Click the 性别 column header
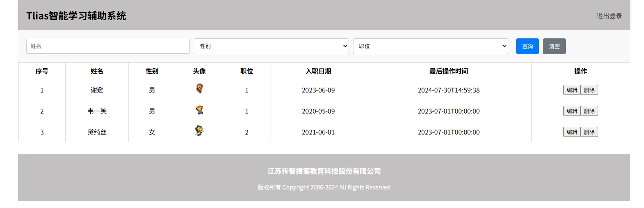The width and height of the screenshot is (644, 208). [x=152, y=71]
